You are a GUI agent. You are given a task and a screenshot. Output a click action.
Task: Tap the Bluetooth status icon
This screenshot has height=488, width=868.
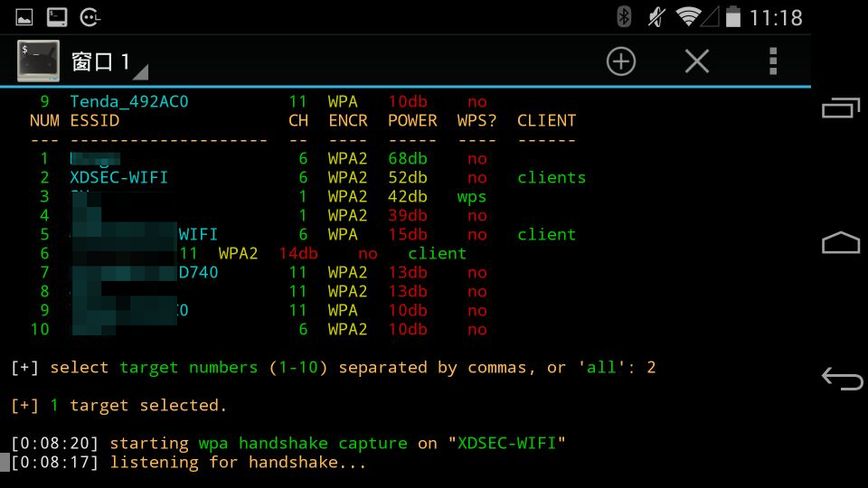[624, 16]
